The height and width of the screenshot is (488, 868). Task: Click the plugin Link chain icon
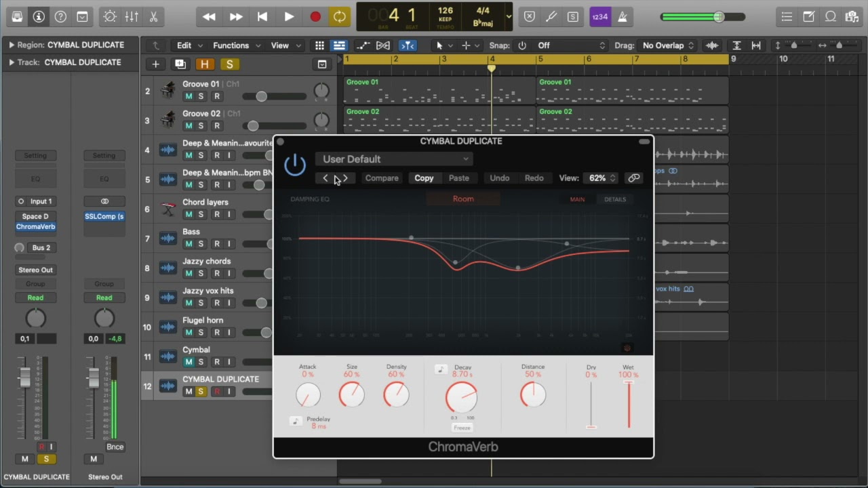pyautogui.click(x=633, y=178)
